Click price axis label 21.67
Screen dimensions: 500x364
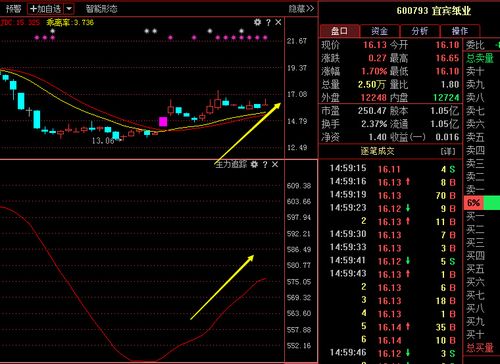tap(297, 41)
